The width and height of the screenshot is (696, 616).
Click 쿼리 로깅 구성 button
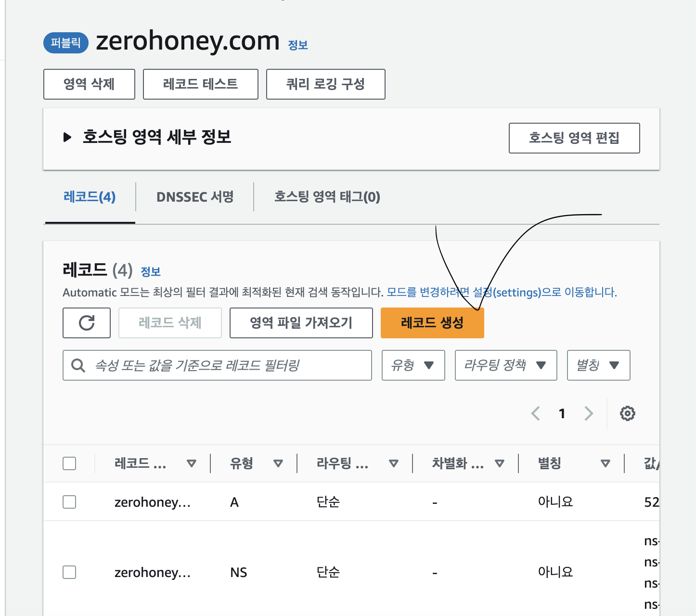326,84
